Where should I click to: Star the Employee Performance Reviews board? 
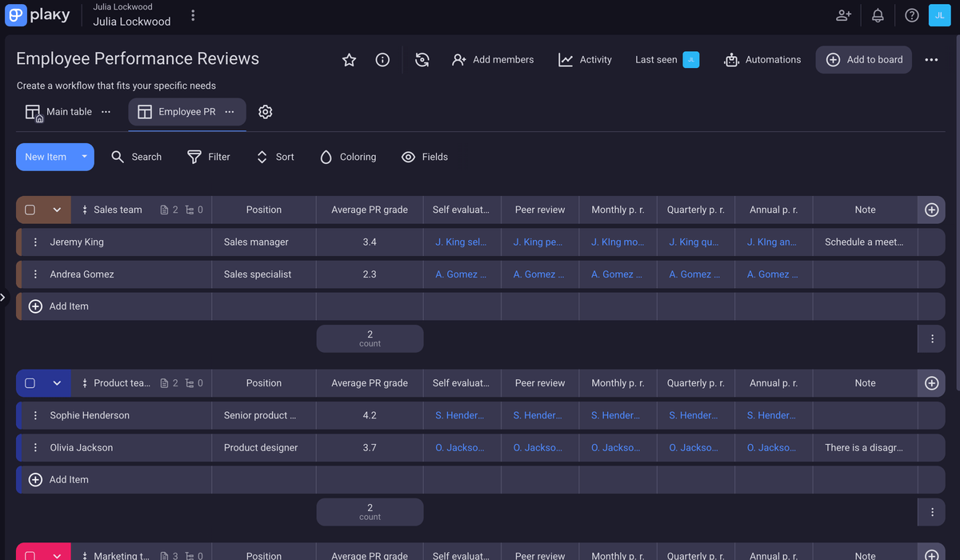click(349, 60)
